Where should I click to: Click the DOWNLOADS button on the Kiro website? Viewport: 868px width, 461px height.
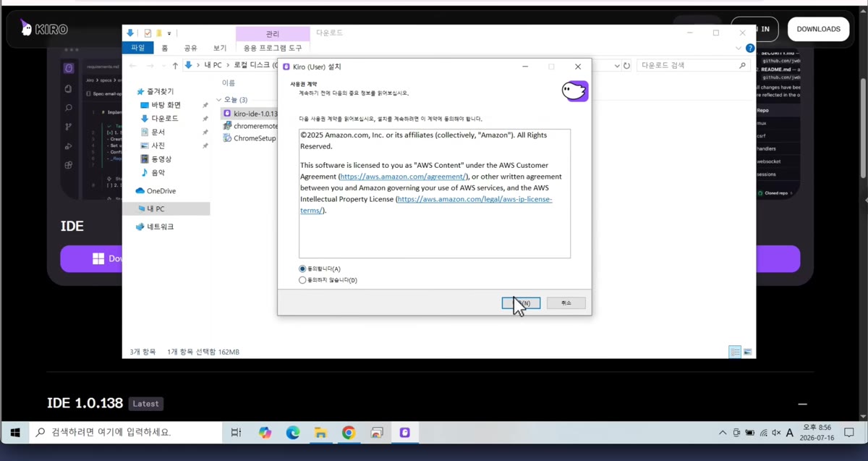tap(818, 29)
